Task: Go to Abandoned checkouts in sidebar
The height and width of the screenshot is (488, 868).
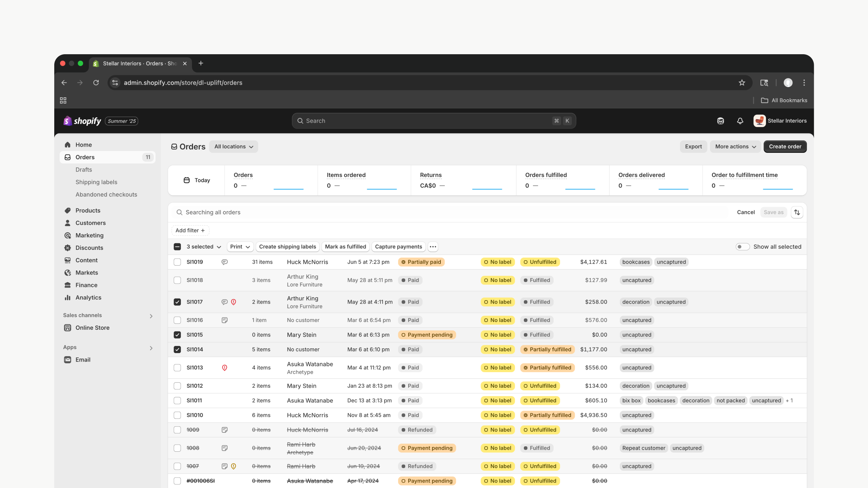Action: click(106, 195)
